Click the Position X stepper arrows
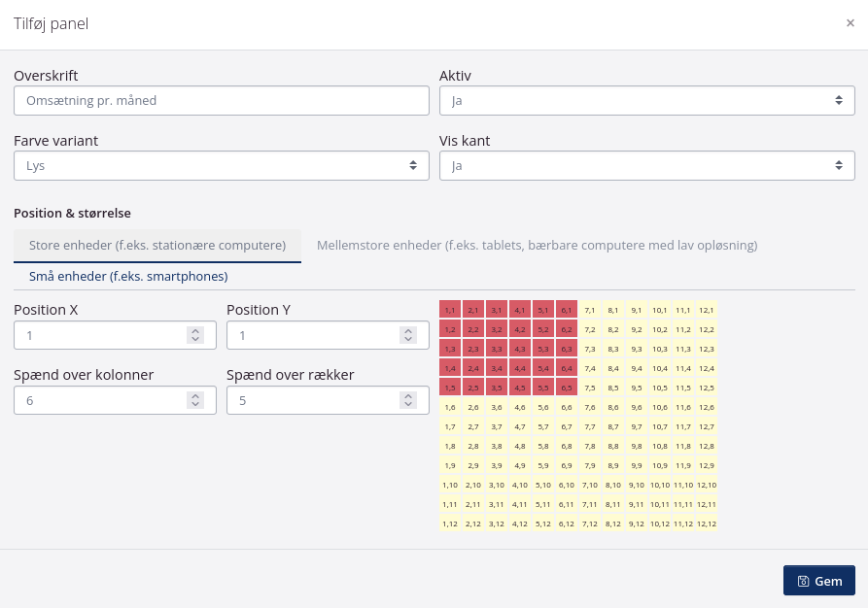Screen dimensions: 868x608 click(195, 335)
